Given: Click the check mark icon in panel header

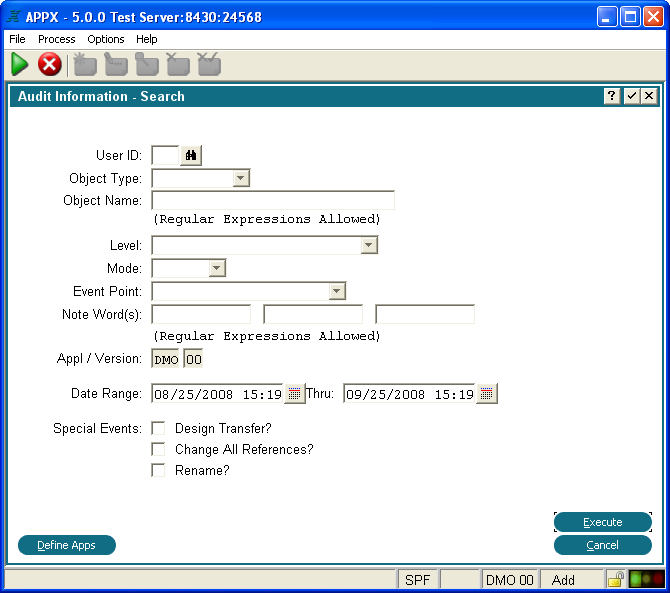Looking at the screenshot, I should pyautogui.click(x=632, y=96).
